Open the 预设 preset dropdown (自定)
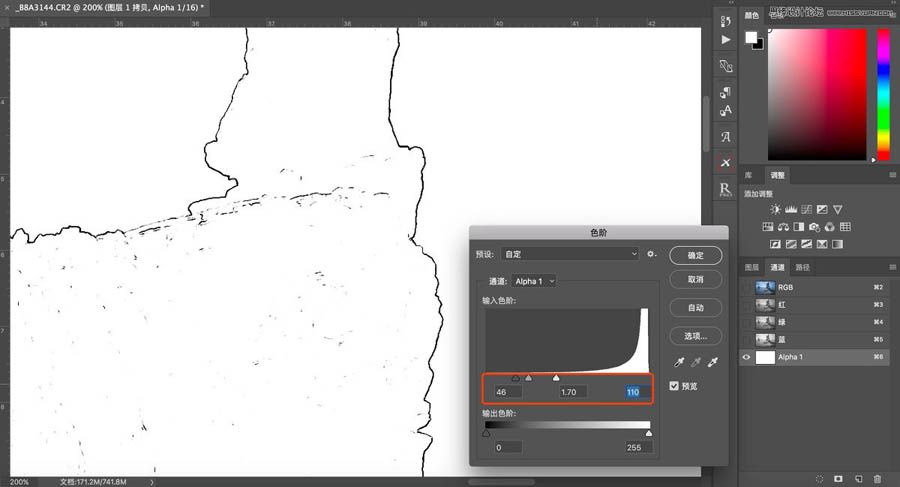The image size is (900, 487). [570, 254]
